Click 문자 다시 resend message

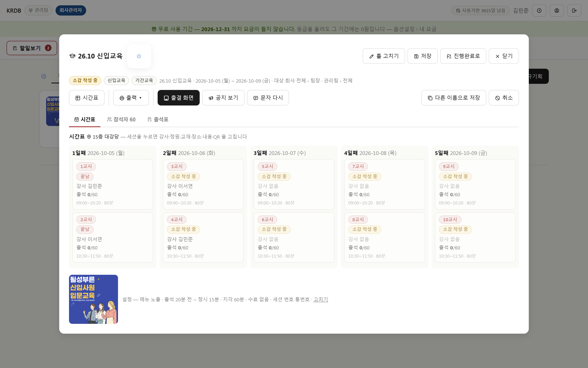tap(268, 98)
